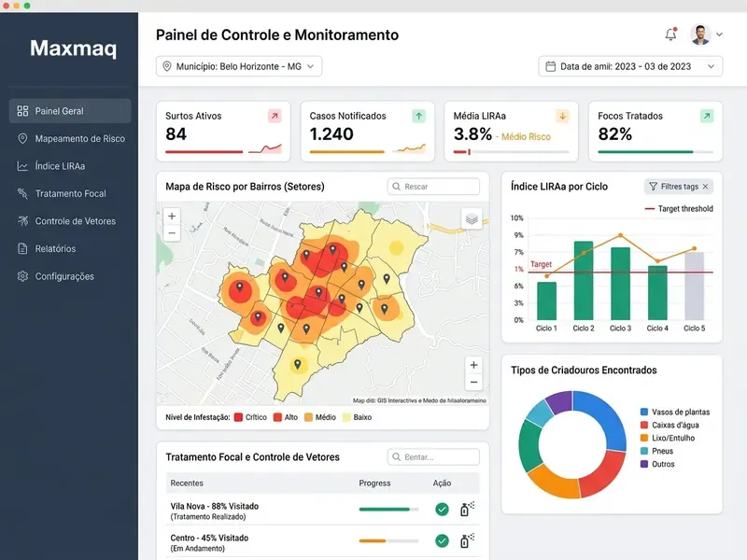Click the Tratamento Focal icon

[22, 193]
